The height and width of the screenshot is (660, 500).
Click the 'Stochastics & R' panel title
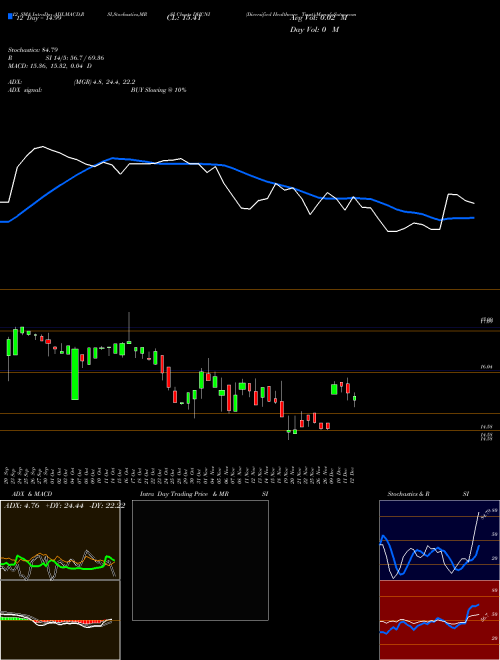tap(408, 494)
